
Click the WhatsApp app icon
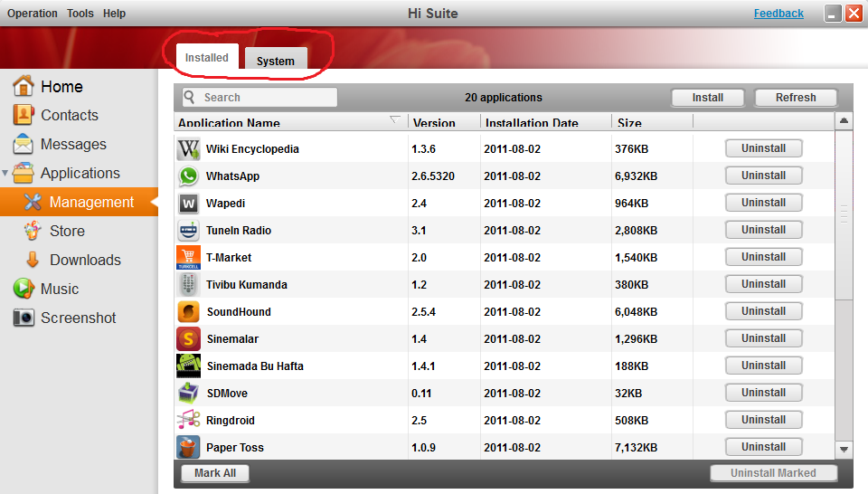[x=188, y=176]
